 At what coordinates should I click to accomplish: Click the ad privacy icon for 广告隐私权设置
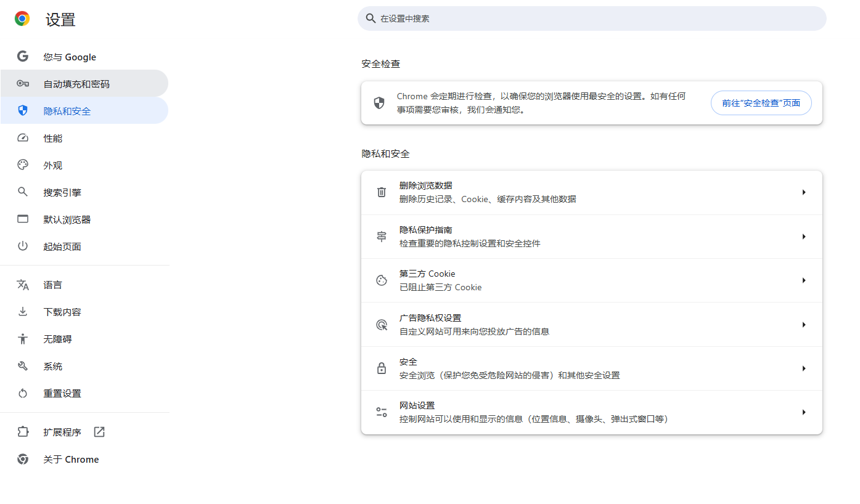(382, 325)
